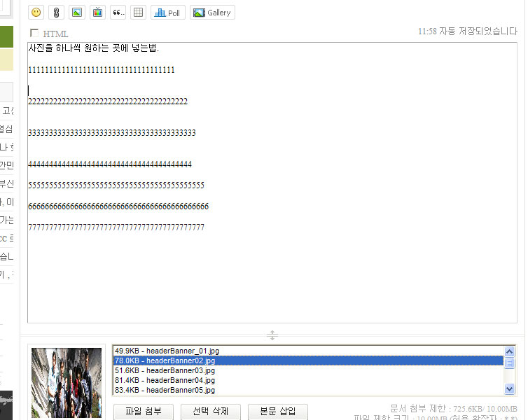528x420 pixels.
Task: Click the 선택 삭제 (delete selected) button
Action: click(x=211, y=412)
